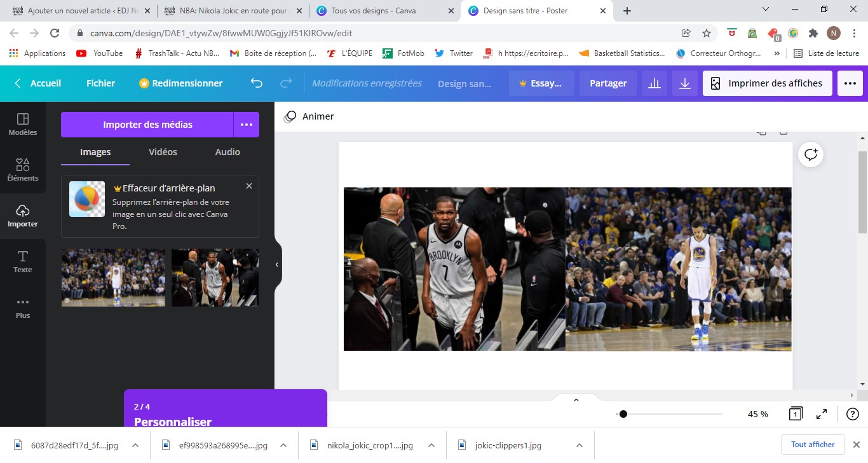Screen dimensions: 868x463
Task: Enter fullscreen presentation mode icon
Action: coord(822,414)
